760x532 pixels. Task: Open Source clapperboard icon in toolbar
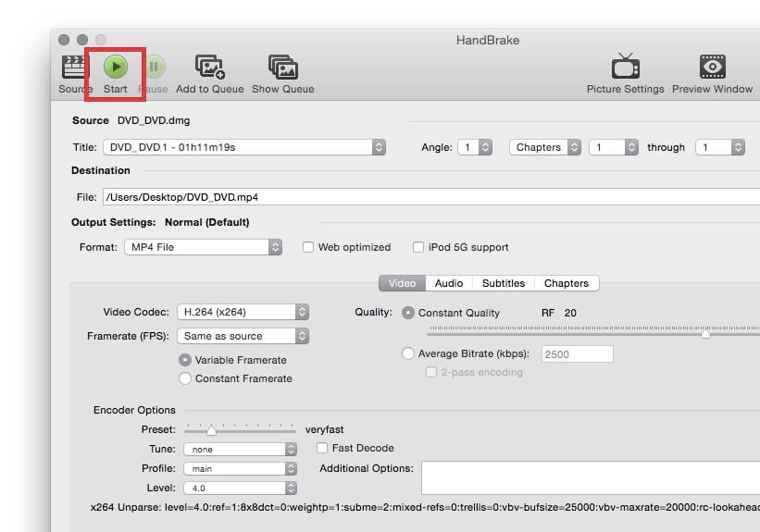(75, 67)
